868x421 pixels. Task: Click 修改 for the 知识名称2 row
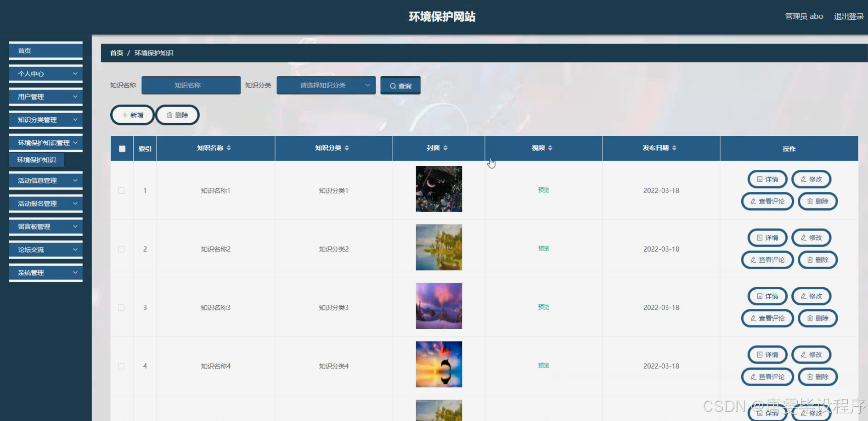point(812,237)
